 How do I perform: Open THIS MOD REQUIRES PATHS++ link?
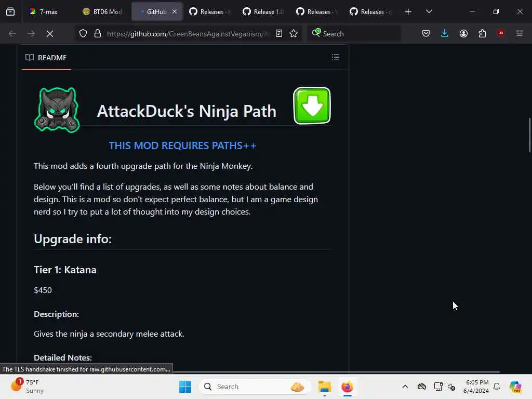tap(182, 145)
